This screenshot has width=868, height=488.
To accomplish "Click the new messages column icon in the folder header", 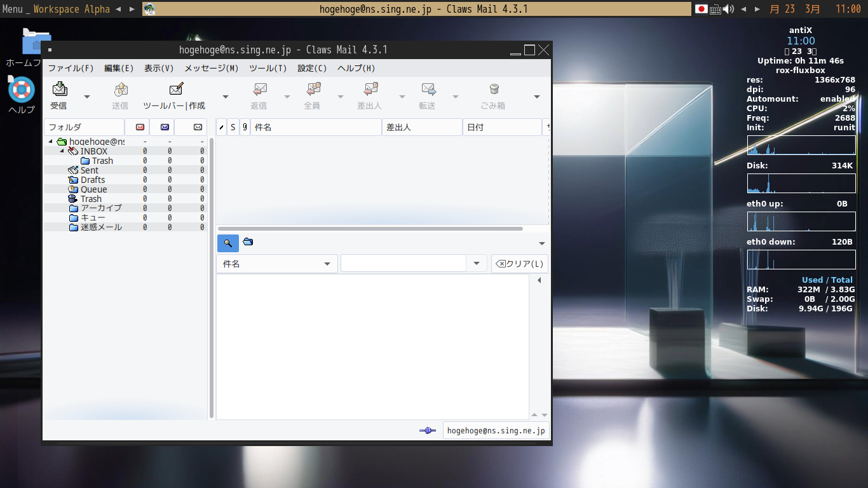I will tap(140, 127).
